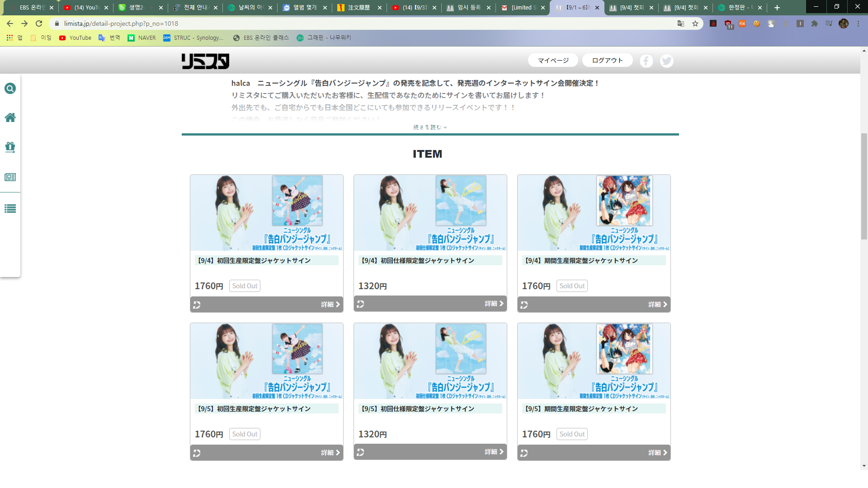Switch to the 임시 등록 tab
Viewport: 868px width, 488px height.
tap(469, 8)
